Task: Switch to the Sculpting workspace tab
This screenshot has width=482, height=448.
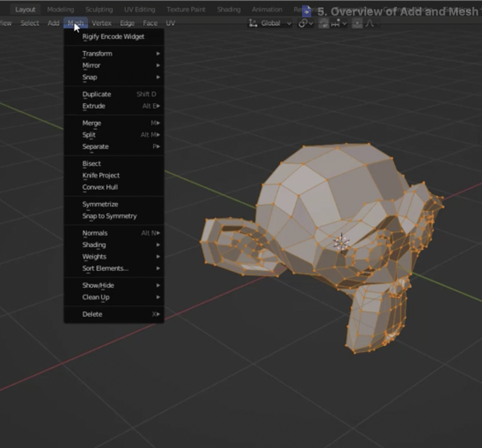Action: coord(99,9)
